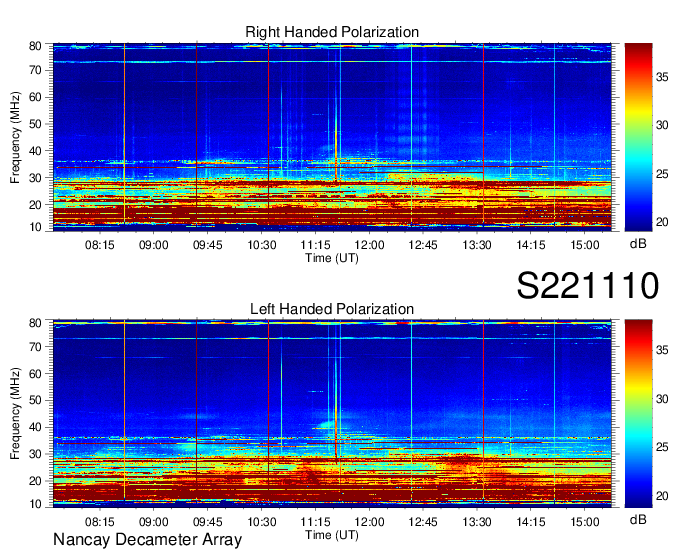Click Time (UT) label under Right Handed plot
The image size is (680, 552).
[332, 258]
